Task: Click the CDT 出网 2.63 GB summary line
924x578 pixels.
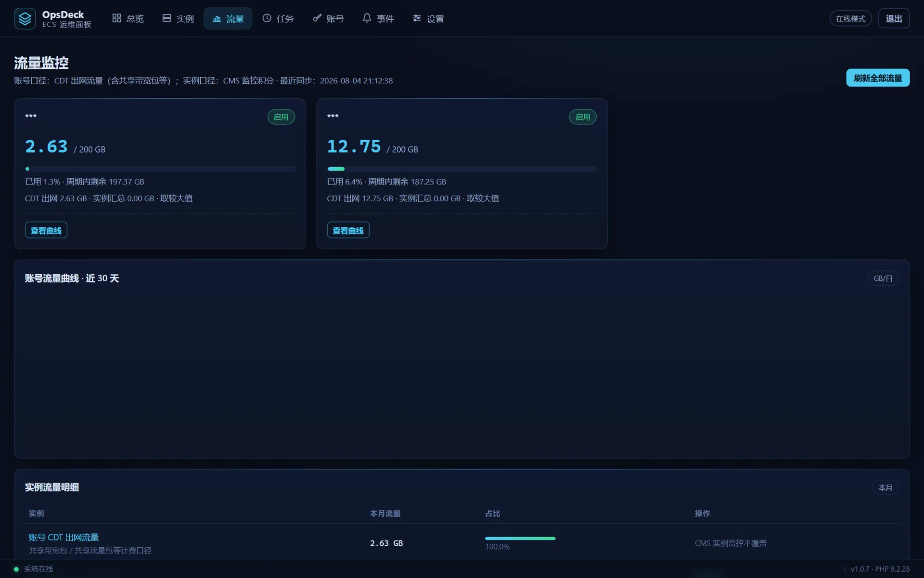Action: (x=109, y=198)
